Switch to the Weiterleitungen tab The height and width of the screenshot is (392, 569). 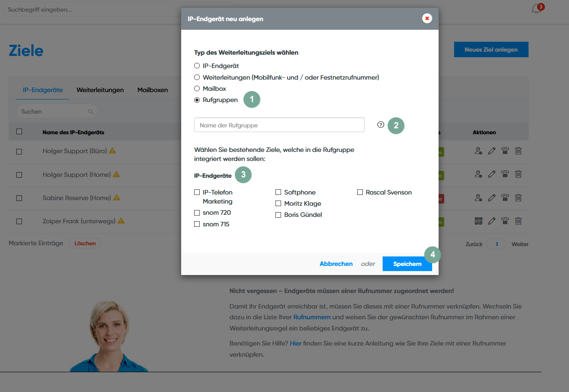point(100,90)
